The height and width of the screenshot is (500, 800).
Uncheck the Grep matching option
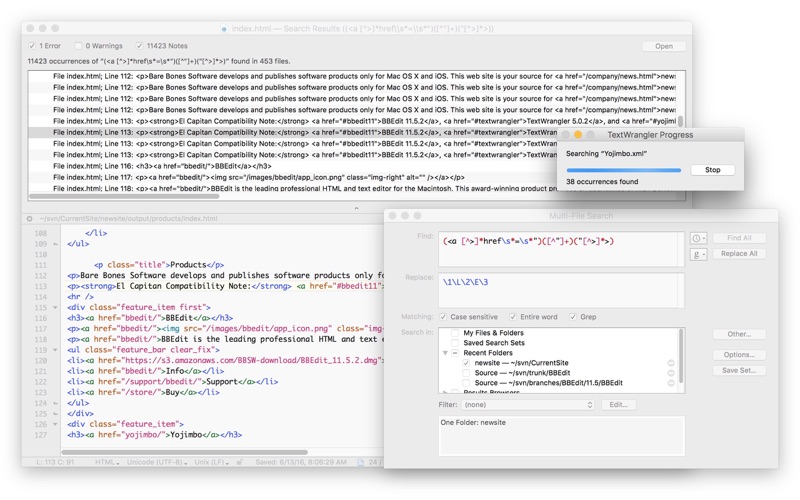coord(573,317)
